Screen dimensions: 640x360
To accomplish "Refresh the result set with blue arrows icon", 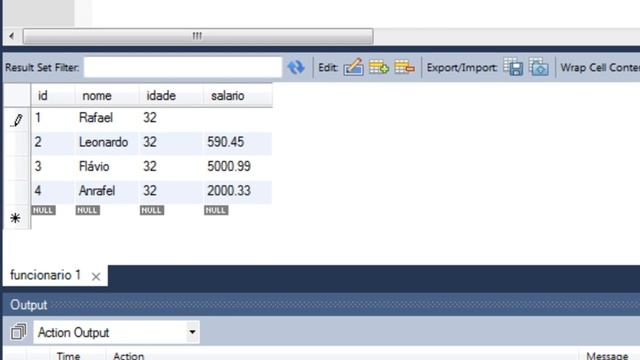I will pos(296,67).
